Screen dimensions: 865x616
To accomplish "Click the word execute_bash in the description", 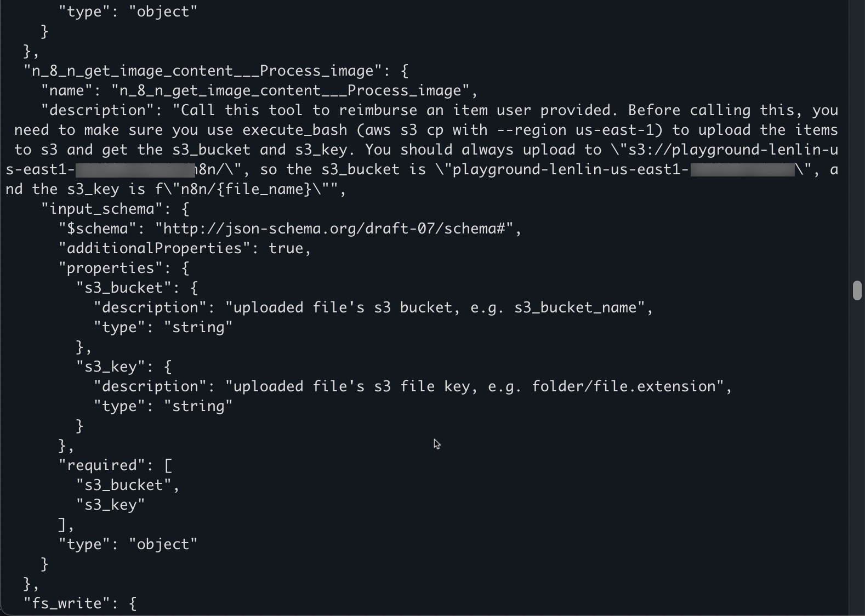I will pyautogui.click(x=295, y=130).
